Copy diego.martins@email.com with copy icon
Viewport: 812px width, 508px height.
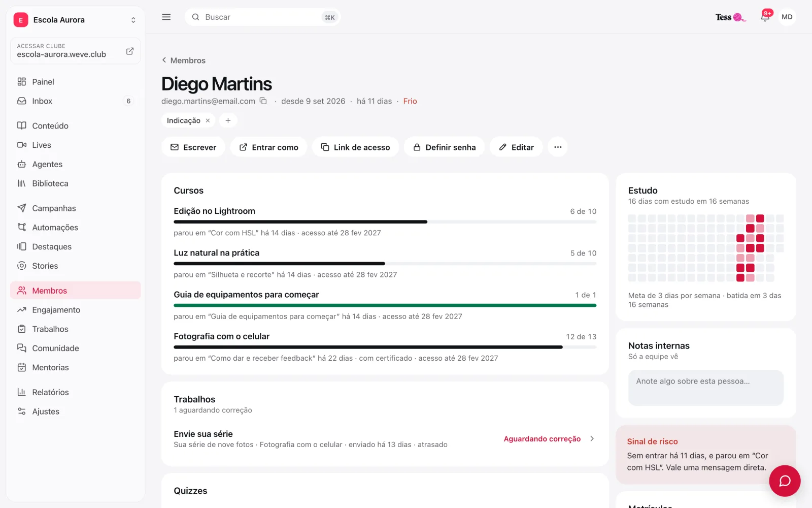pyautogui.click(x=263, y=101)
